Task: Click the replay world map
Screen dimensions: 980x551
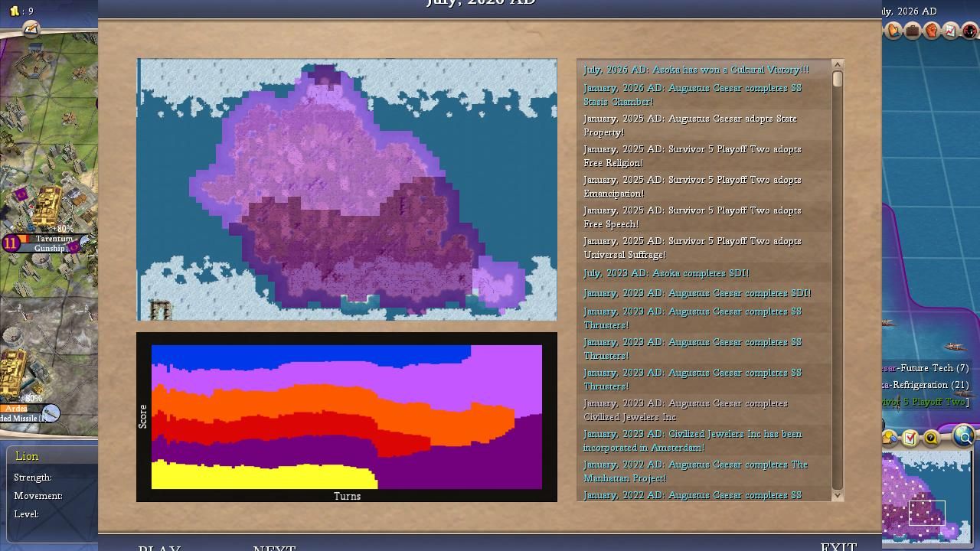Action: click(347, 189)
